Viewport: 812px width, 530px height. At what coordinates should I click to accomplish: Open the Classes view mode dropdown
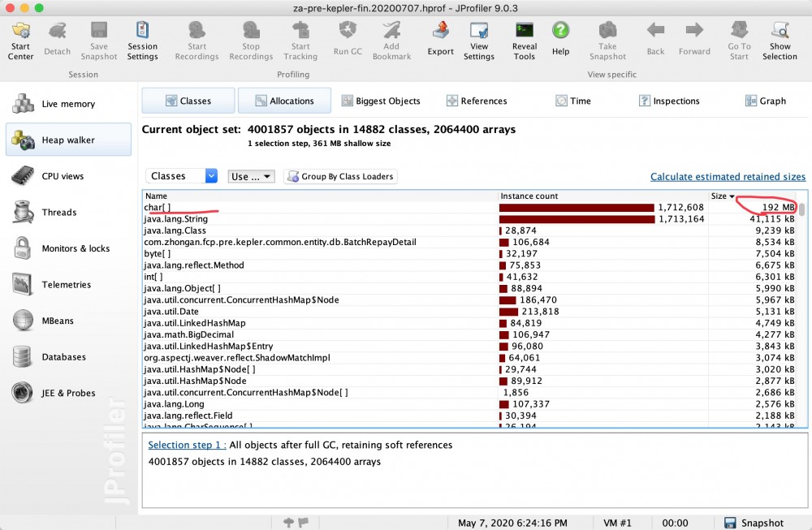point(181,176)
